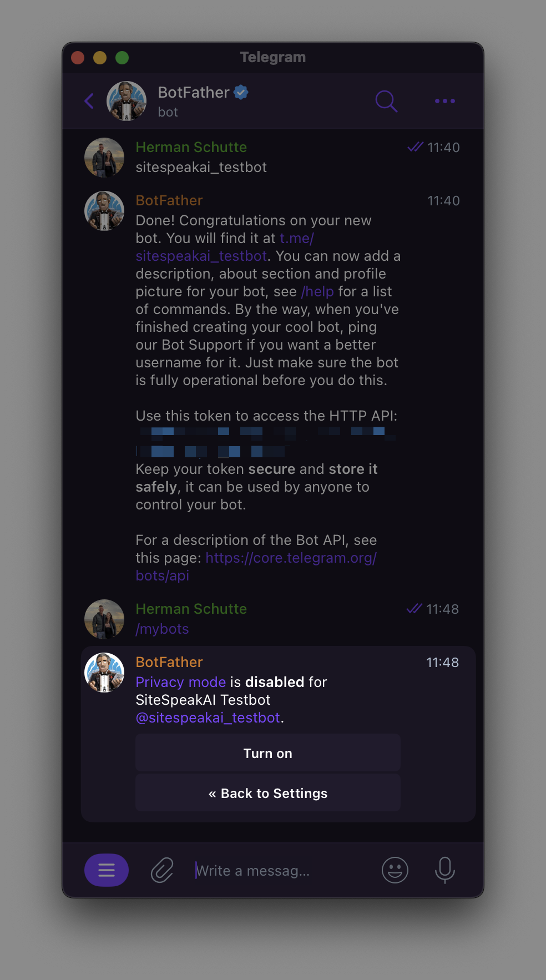Click the back arrow in chat header
Screen dimensions: 546x980
[89, 101]
